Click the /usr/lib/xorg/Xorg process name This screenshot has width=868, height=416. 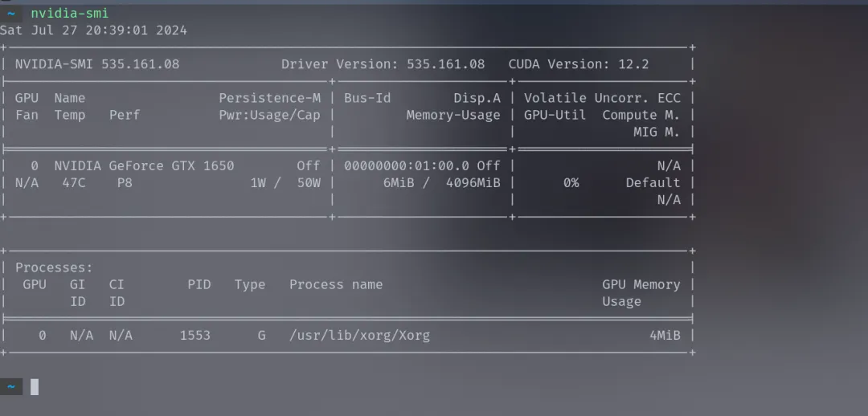360,335
